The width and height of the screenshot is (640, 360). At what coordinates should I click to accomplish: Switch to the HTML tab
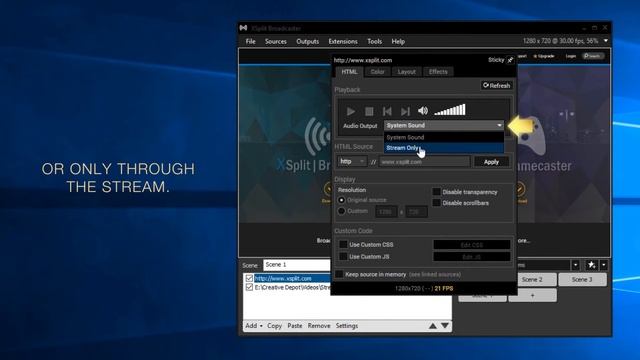349,72
